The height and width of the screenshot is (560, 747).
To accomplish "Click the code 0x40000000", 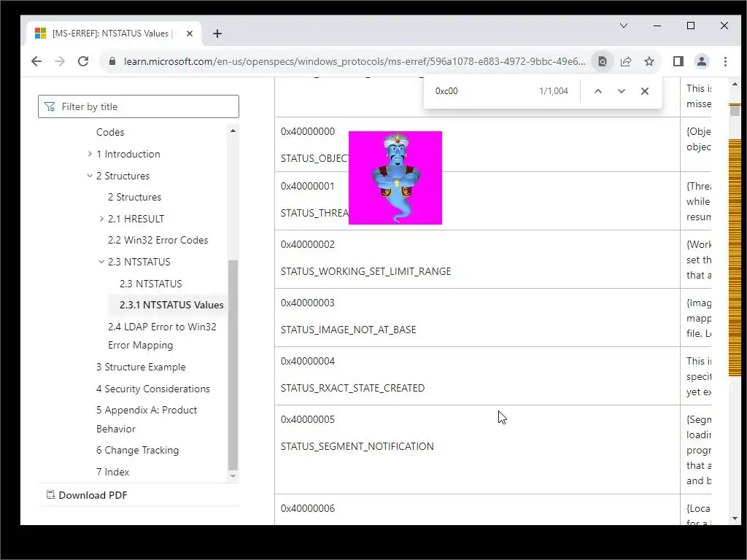I will pos(308,131).
